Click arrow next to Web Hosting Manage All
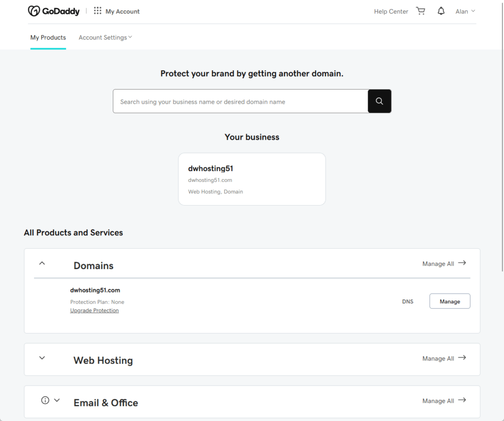This screenshot has width=504, height=421. coord(462,358)
